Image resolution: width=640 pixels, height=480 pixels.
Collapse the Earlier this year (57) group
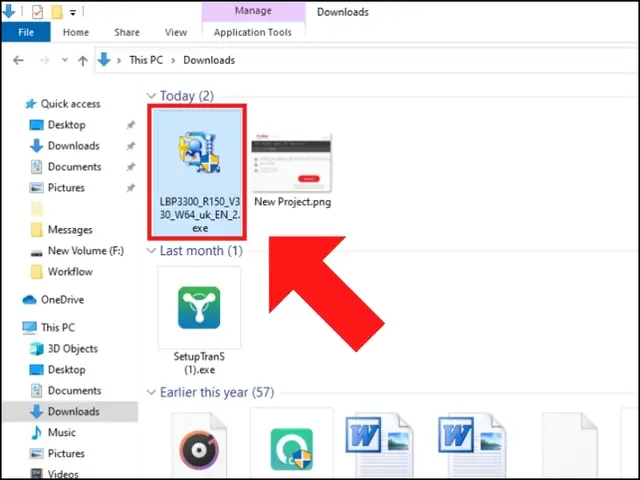tap(152, 393)
